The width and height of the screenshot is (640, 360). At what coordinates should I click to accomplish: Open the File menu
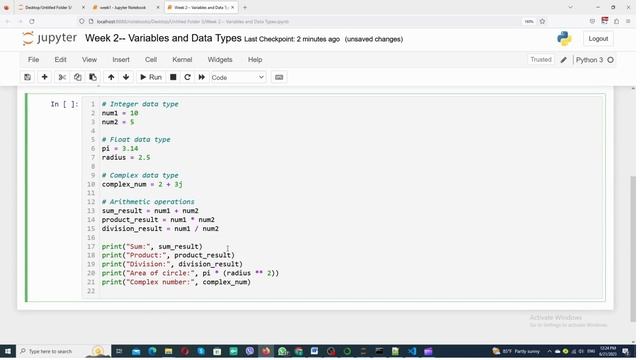[33, 60]
